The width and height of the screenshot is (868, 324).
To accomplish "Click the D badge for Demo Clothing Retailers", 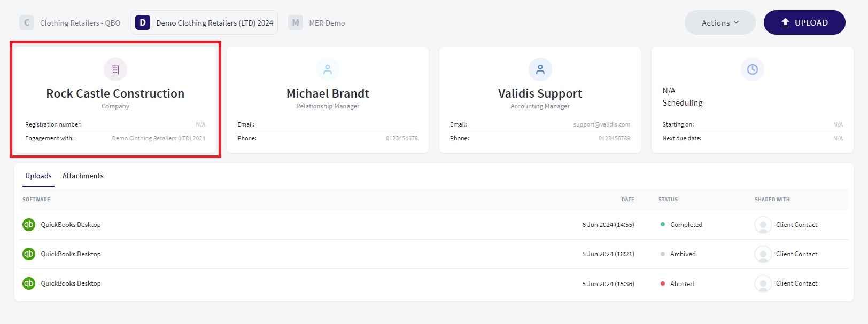I will click(143, 22).
